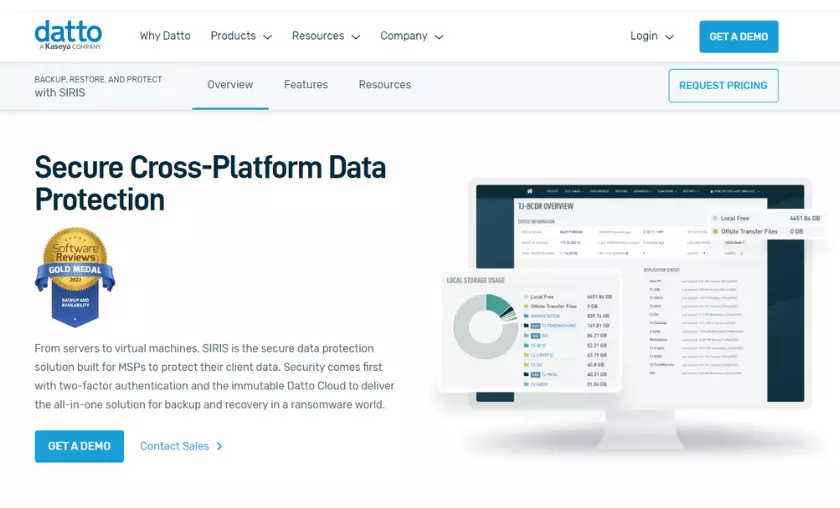Viewport: 840px width, 508px height.
Task: Click the header Get a Demo button
Action: click(738, 37)
